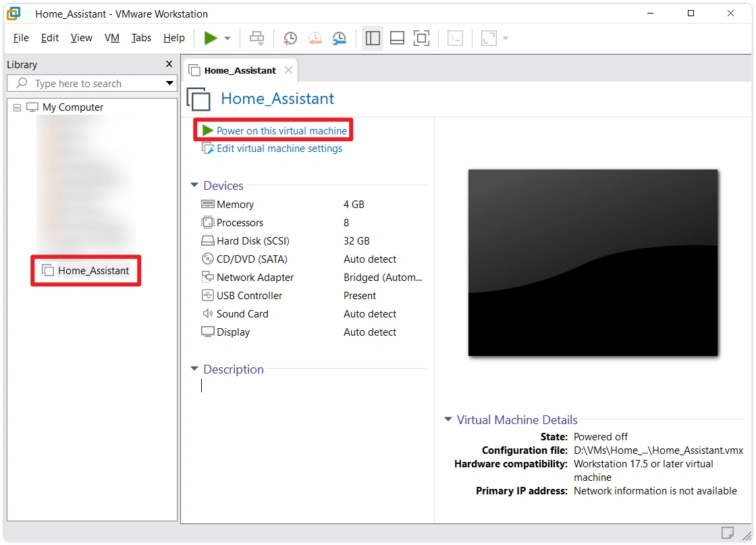This screenshot has height=545, width=756.
Task: Click the configuration file path text
Action: coord(658,450)
